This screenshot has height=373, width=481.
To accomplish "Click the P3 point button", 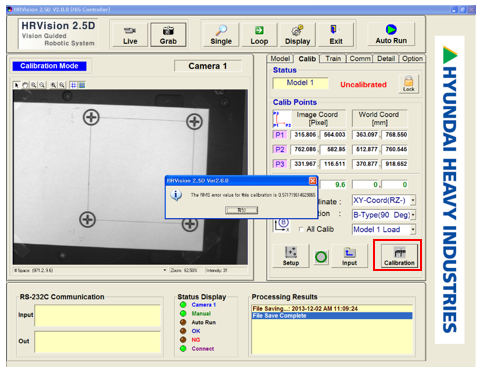I will click(x=280, y=164).
